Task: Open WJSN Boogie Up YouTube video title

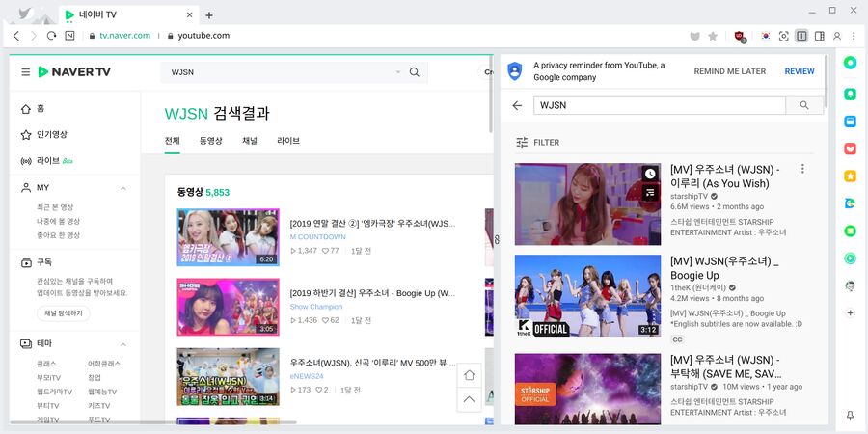Action: tap(724, 268)
